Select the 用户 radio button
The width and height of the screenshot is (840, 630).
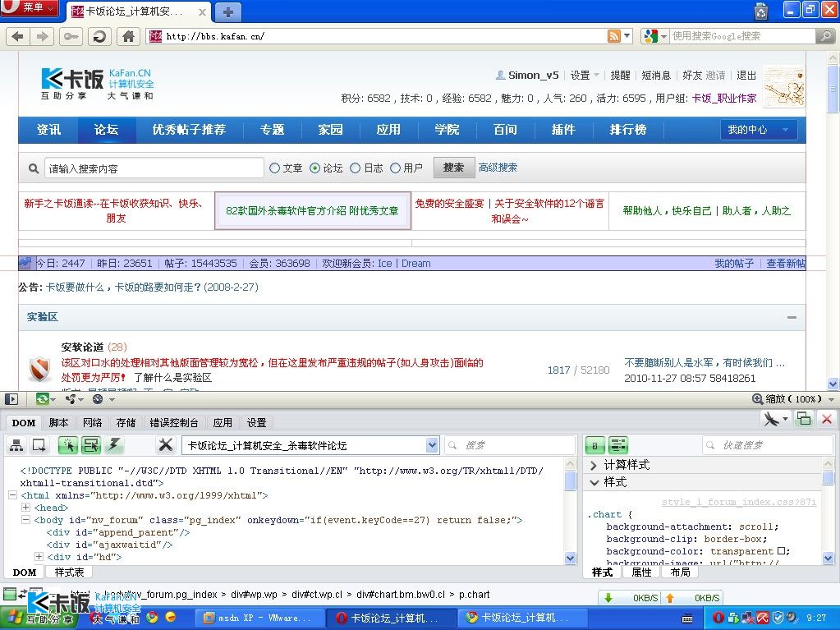395,168
